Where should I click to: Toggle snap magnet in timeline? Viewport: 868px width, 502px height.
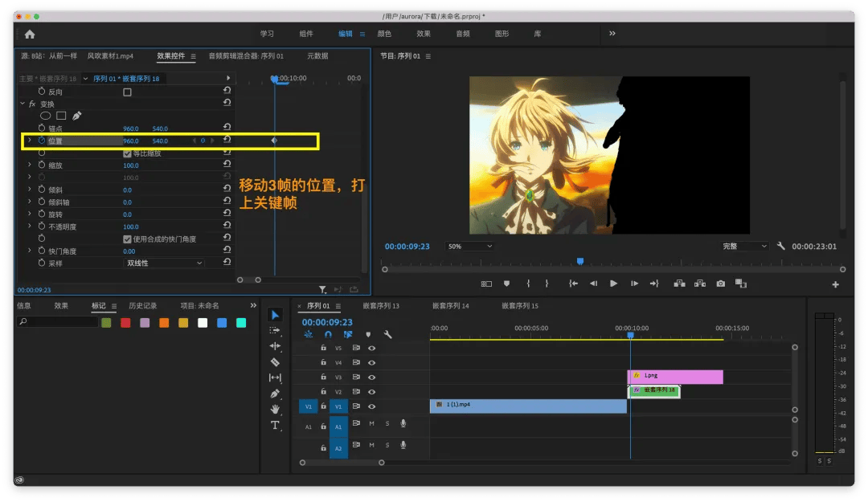tap(328, 334)
